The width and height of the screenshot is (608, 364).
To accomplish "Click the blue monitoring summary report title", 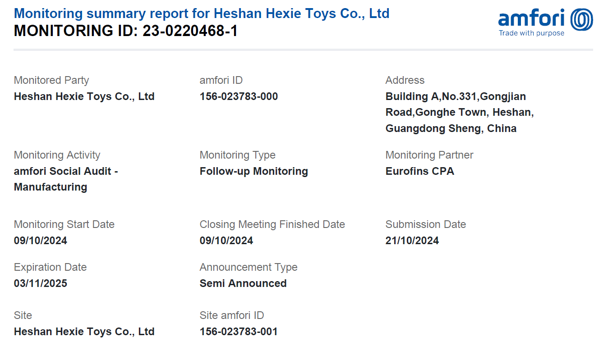I will [x=202, y=13].
